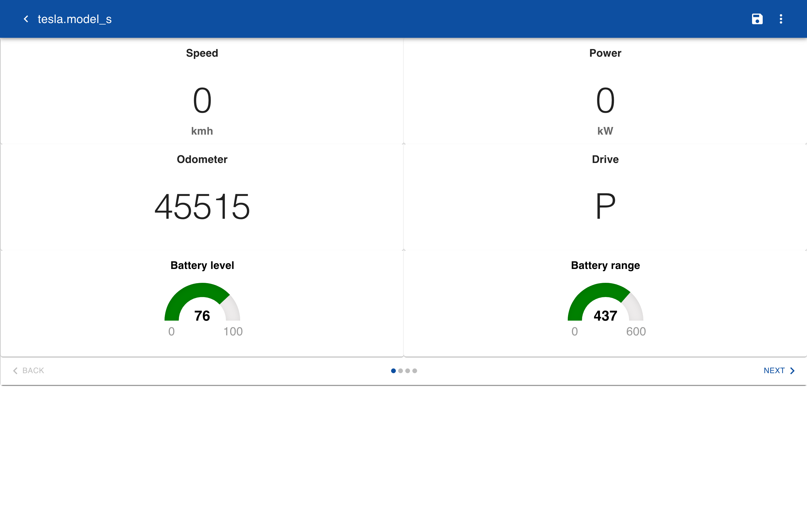
Task: Click the gauge maximum label 600
Action: click(636, 332)
